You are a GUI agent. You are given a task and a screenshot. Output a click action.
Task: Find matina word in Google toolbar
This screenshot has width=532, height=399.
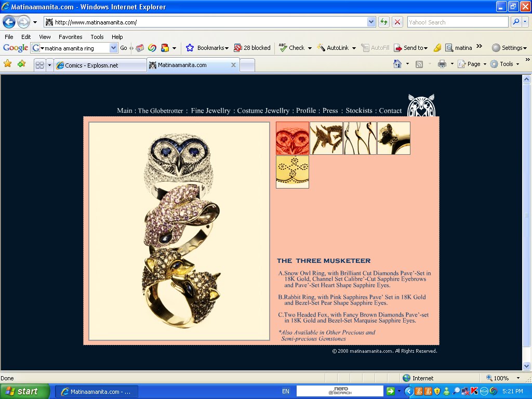click(x=458, y=48)
